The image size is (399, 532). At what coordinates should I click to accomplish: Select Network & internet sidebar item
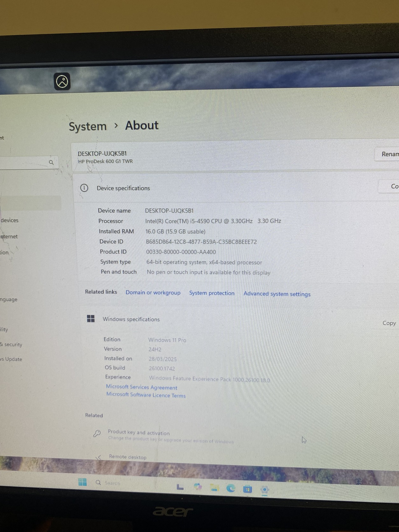[x=10, y=236]
